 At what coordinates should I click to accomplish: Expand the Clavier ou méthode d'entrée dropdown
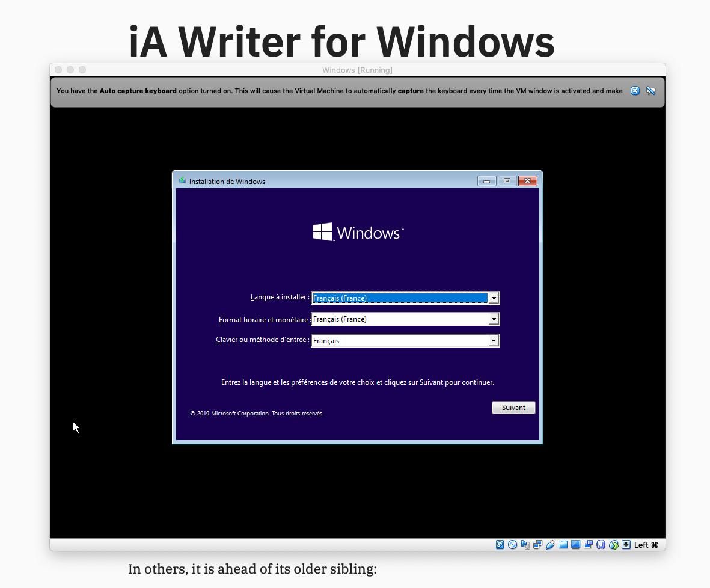493,341
